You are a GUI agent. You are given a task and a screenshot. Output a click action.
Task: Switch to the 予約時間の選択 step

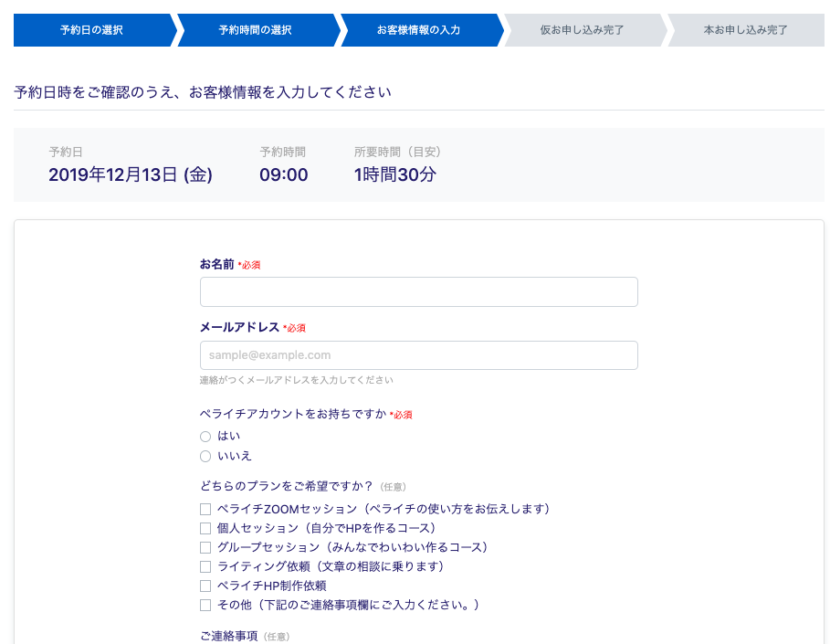(x=257, y=30)
